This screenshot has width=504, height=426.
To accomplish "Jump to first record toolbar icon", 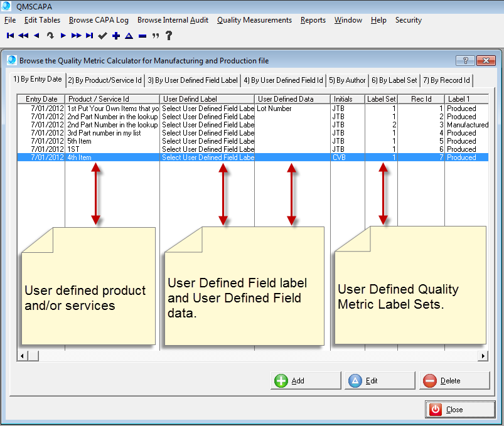I will 10,36.
